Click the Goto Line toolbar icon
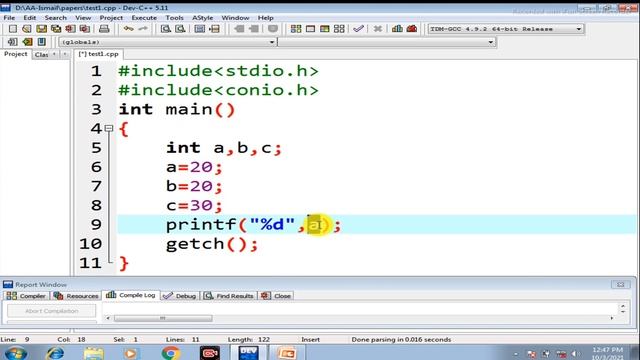The image size is (640, 360). click(x=214, y=29)
